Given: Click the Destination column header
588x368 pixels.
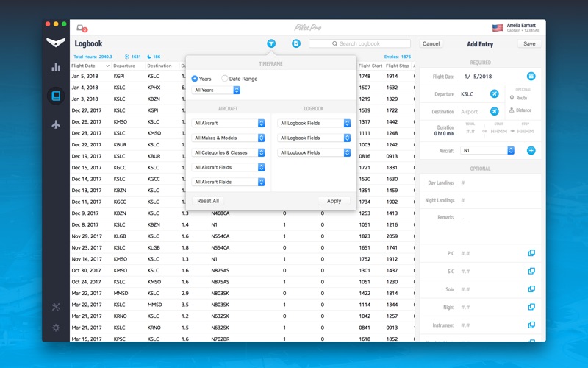Looking at the screenshot, I should click(x=162, y=66).
